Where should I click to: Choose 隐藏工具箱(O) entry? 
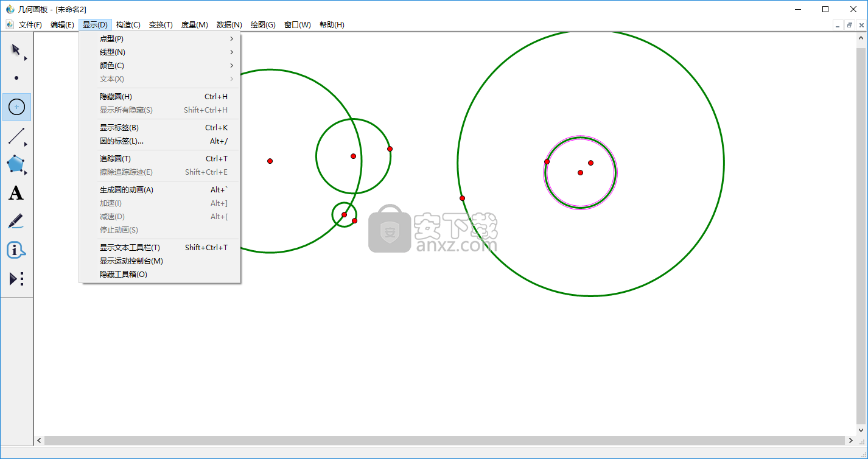tap(159, 275)
